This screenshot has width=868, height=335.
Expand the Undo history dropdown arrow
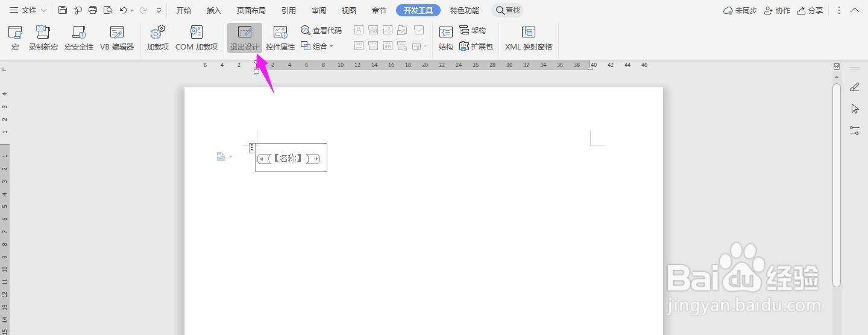pyautogui.click(x=131, y=11)
